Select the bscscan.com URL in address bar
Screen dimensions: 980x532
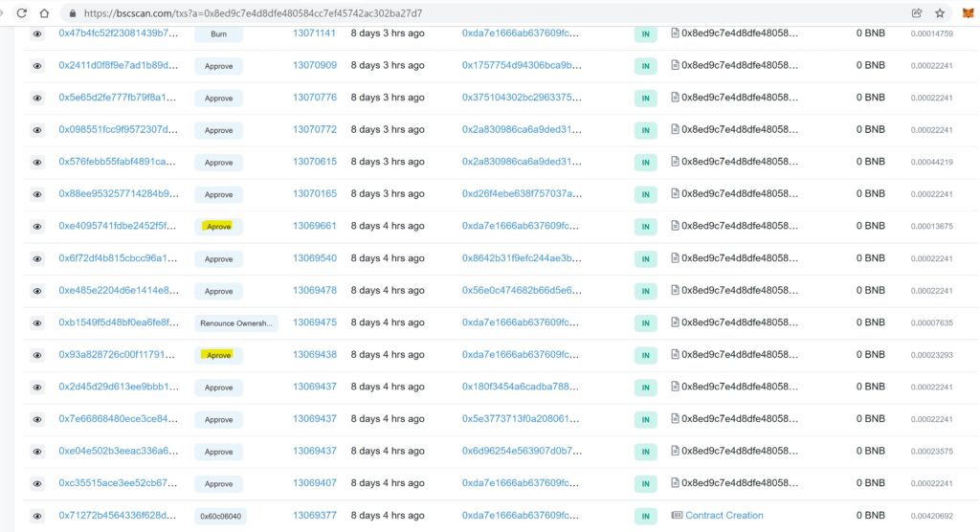tap(253, 13)
